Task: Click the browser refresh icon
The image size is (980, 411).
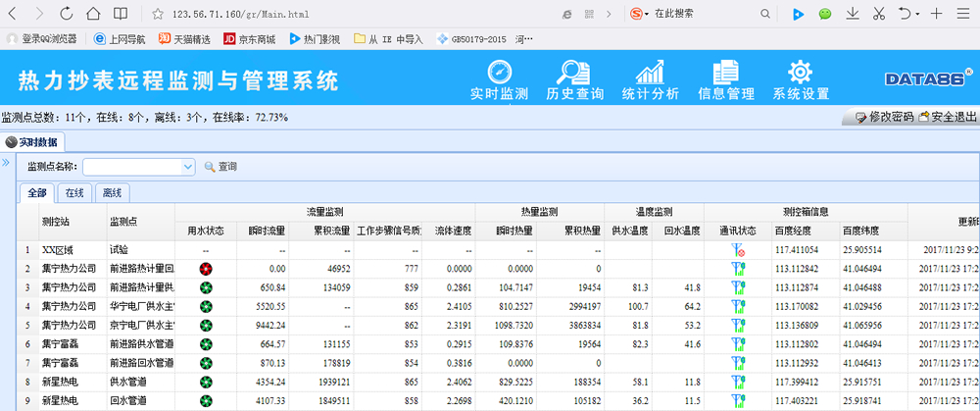Action: pos(66,14)
